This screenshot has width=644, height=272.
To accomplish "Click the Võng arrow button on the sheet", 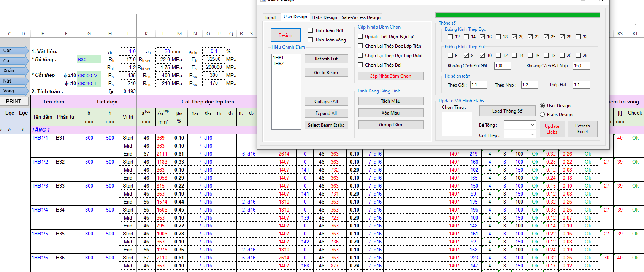I will tap(14, 91).
